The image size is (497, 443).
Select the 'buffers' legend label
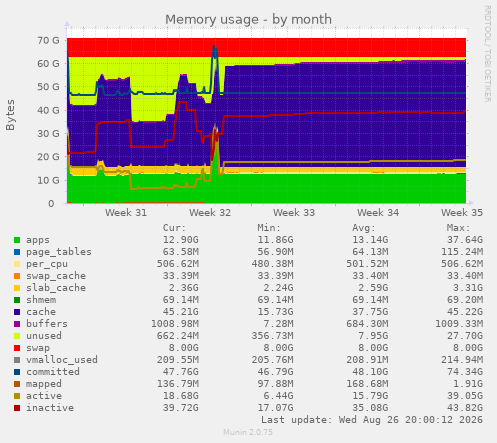click(x=47, y=324)
